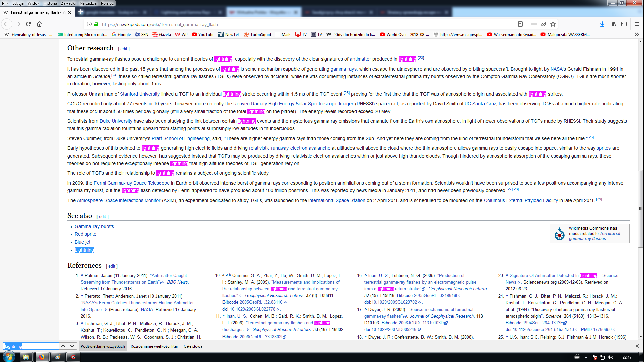Show more bookmarks chevron

[x=637, y=34]
